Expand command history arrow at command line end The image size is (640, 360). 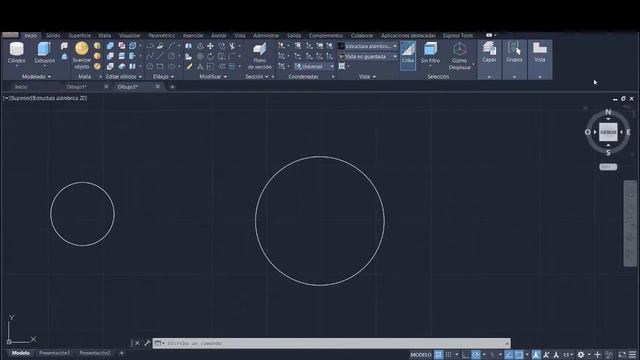pos(507,343)
